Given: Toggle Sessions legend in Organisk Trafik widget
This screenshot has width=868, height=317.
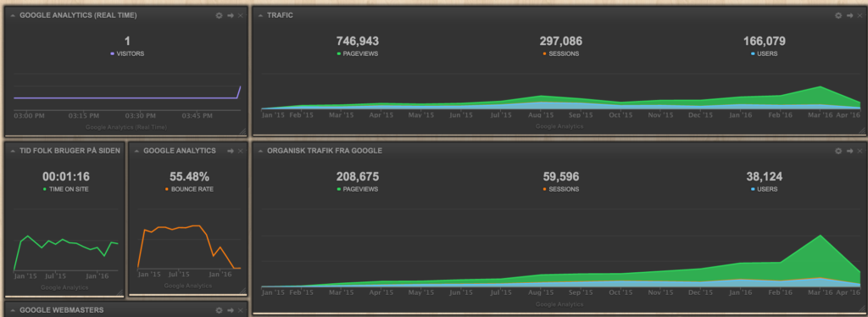Looking at the screenshot, I should tap(561, 189).
